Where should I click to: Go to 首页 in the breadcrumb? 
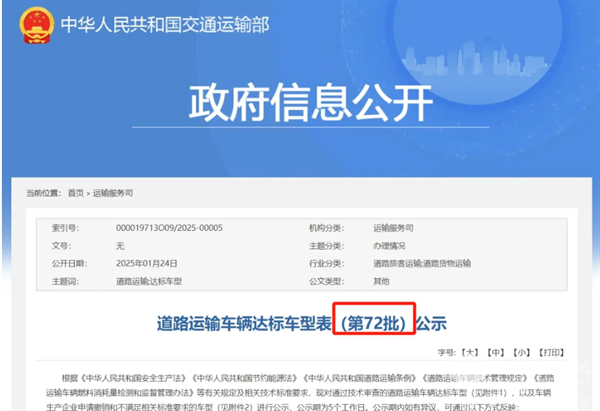(x=76, y=192)
